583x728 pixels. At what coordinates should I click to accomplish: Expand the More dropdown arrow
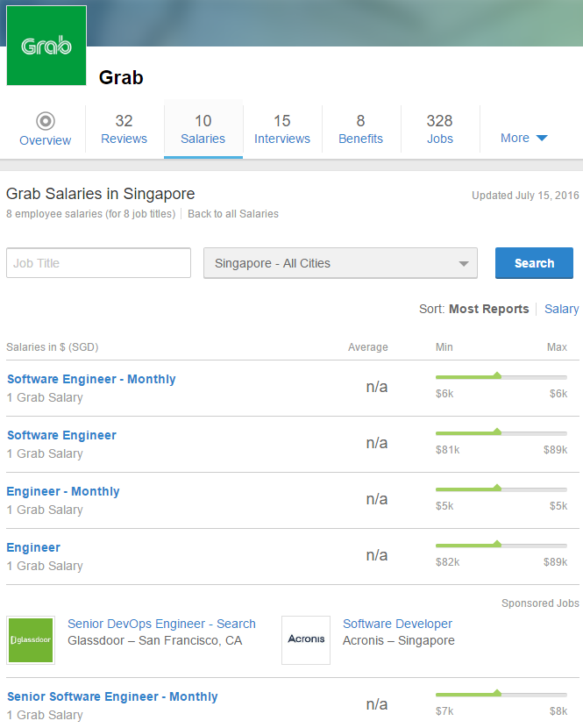541,139
